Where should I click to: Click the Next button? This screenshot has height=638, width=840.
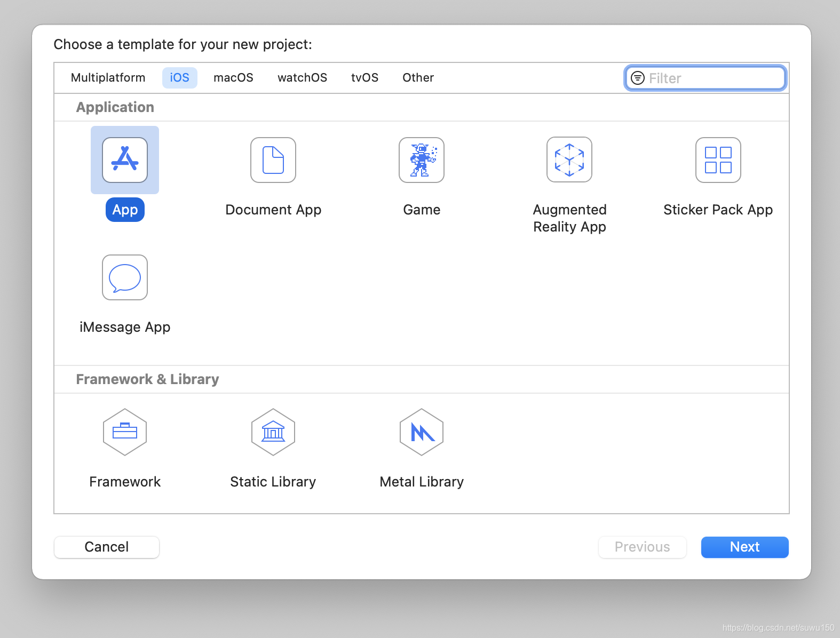[x=745, y=547]
